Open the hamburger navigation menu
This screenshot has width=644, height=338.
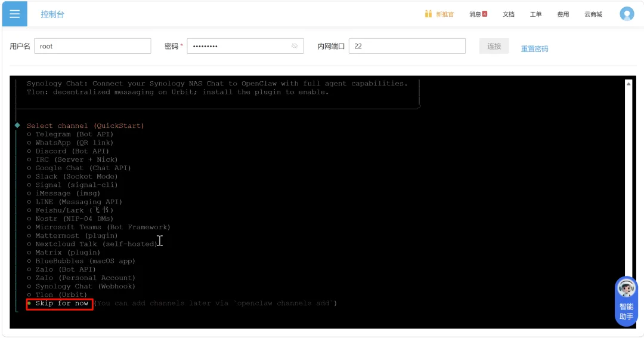pos(15,14)
